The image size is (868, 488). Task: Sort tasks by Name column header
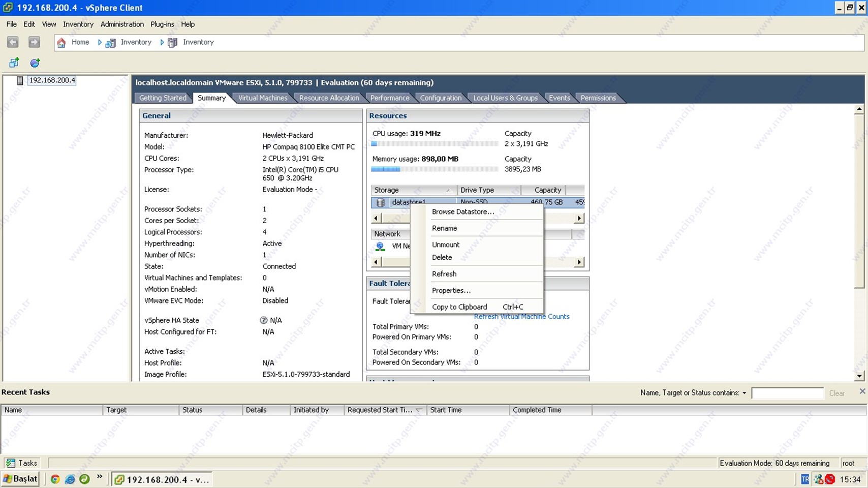pos(52,410)
